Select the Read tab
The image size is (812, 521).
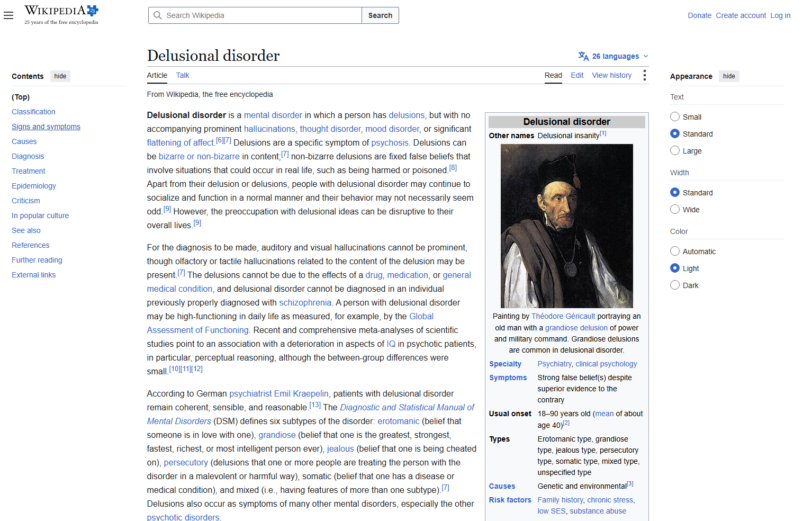point(553,75)
